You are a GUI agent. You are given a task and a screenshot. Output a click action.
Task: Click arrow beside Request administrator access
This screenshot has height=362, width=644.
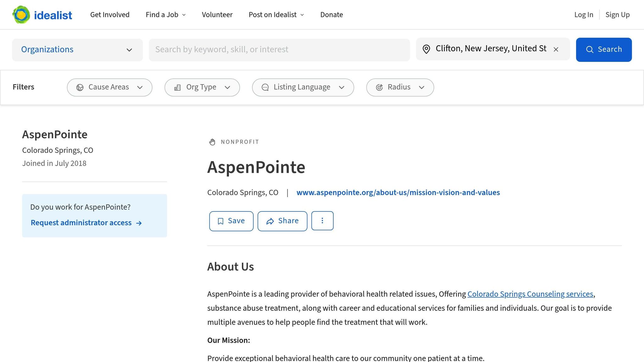click(139, 223)
